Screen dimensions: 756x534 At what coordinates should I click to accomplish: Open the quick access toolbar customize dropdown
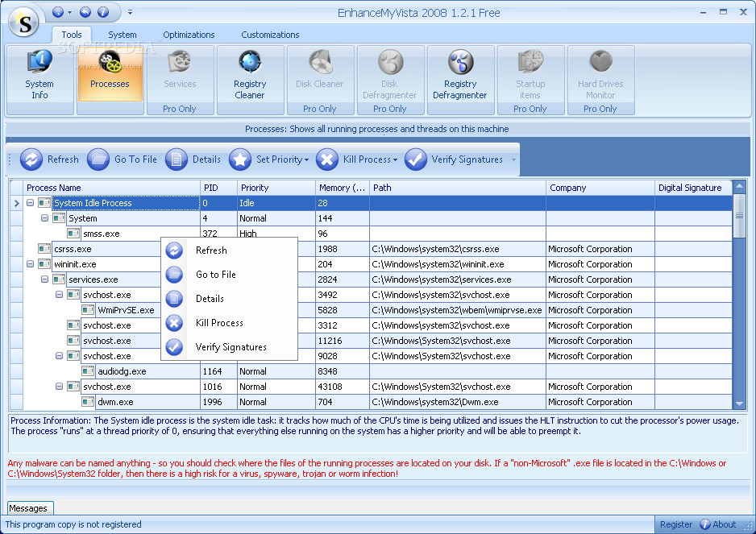[x=131, y=12]
